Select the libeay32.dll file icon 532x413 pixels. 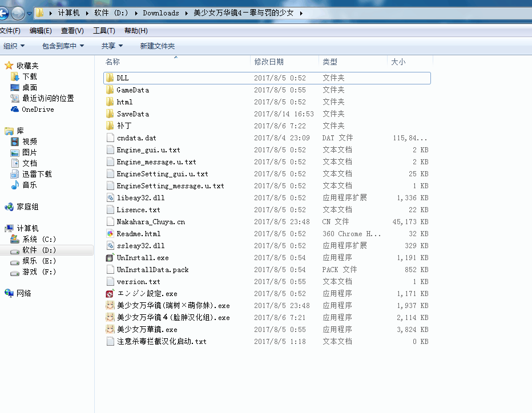point(110,198)
